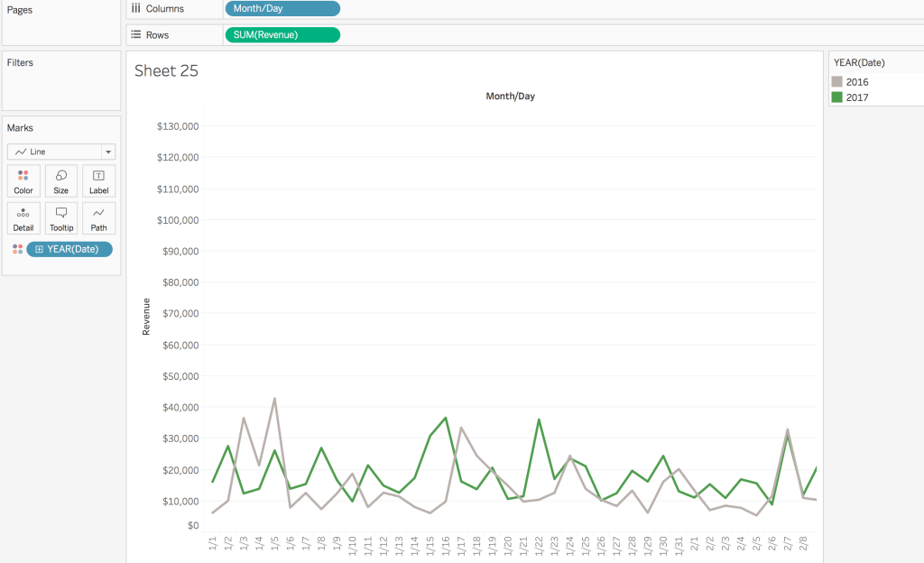
Task: Click the color icon beside YEAR(Date) pill
Action: [x=16, y=249]
